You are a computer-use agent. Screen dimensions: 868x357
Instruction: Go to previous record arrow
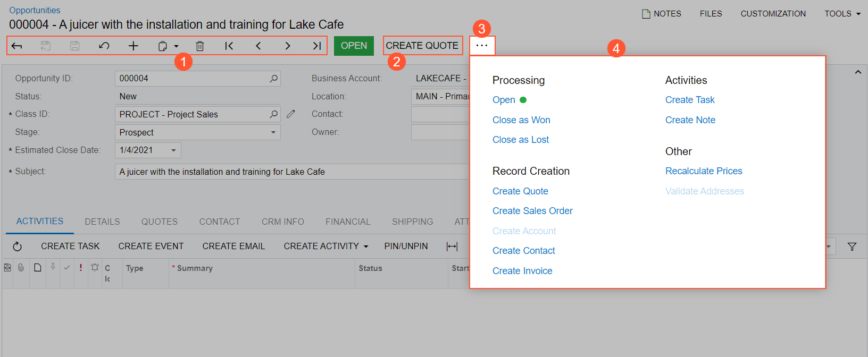[258, 46]
